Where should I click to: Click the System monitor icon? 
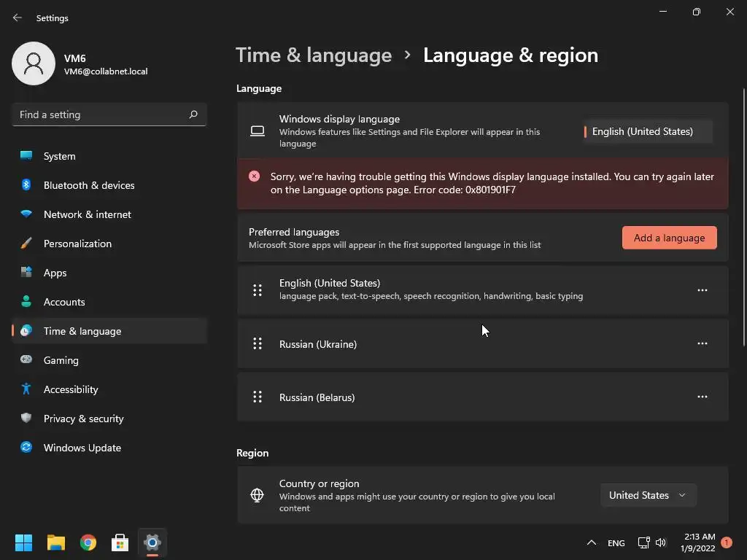[26, 156]
